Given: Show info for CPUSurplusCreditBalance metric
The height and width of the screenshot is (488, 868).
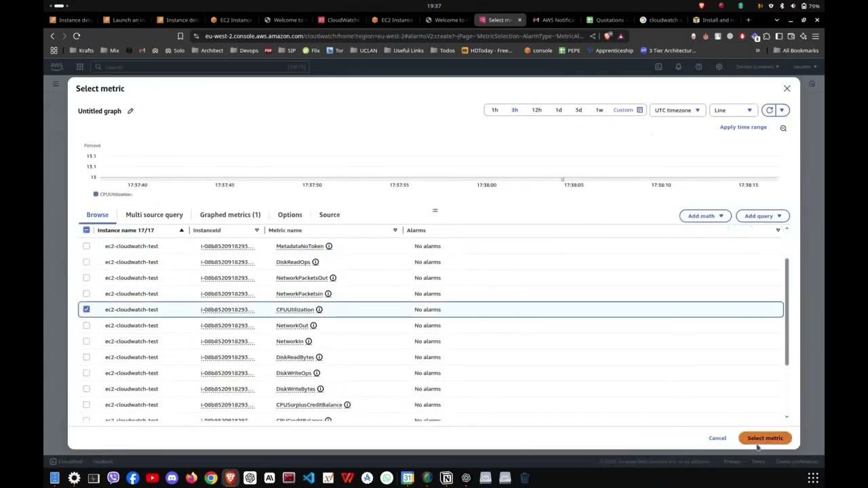Looking at the screenshot, I should [347, 405].
